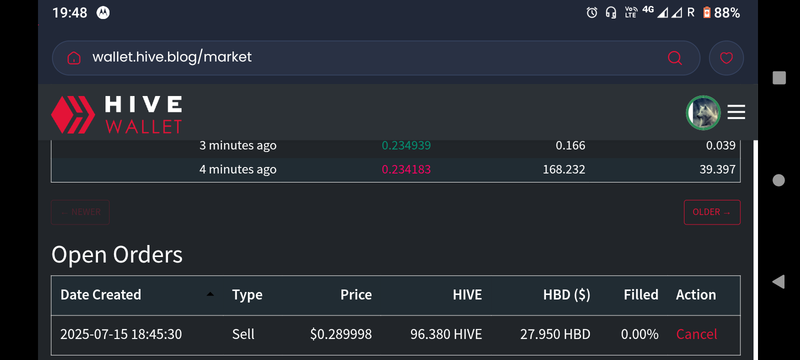The height and width of the screenshot is (360, 800).
Task: Click the wallet.hive.blog/market address field
Action: pos(376,58)
